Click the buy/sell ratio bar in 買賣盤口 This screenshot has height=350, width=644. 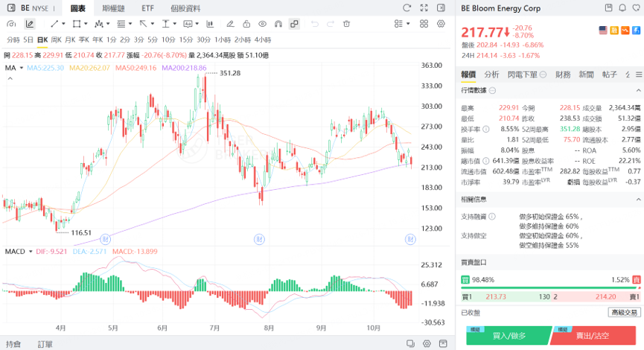coord(550,287)
